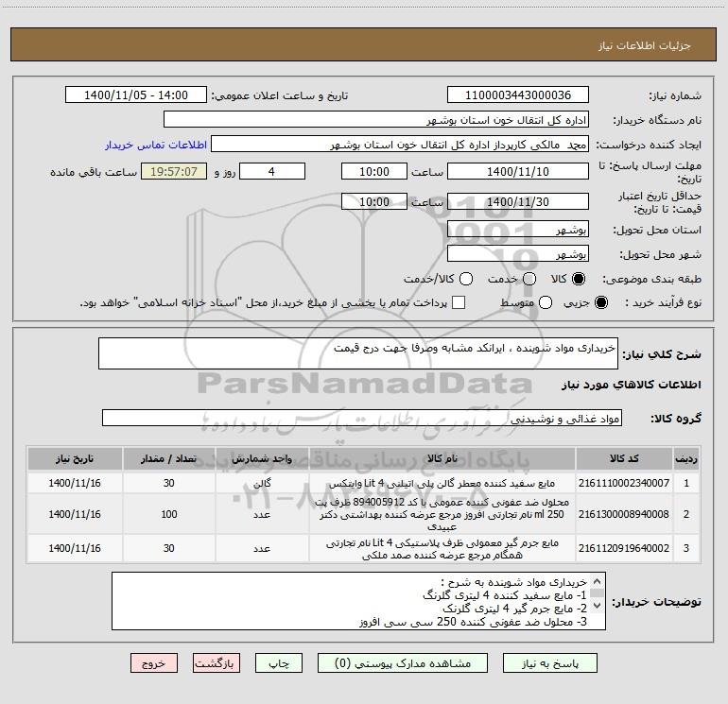
Task: Click the اطلاعات کالاهای مورد نیاز section heading
Action: [632, 385]
